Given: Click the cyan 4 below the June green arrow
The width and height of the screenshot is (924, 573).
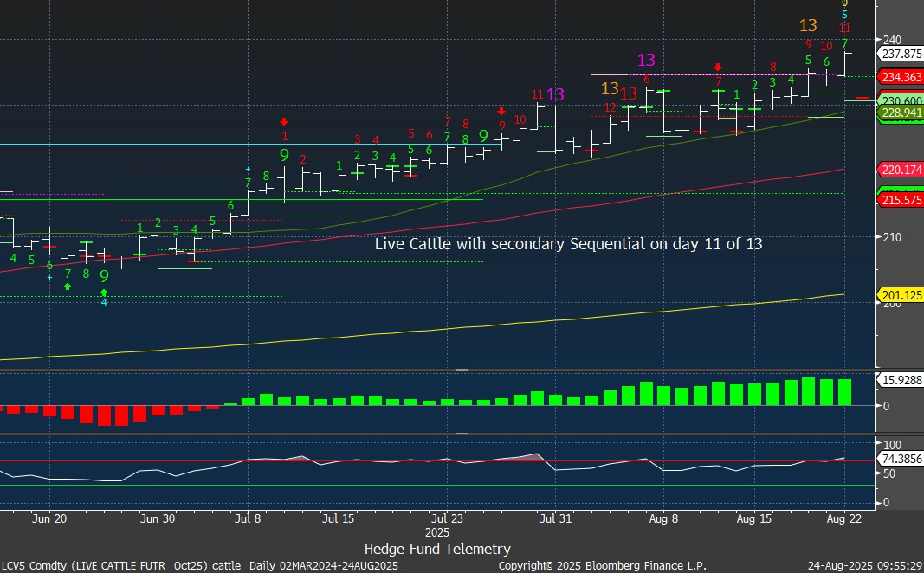Looking at the screenshot, I should click(x=104, y=302).
